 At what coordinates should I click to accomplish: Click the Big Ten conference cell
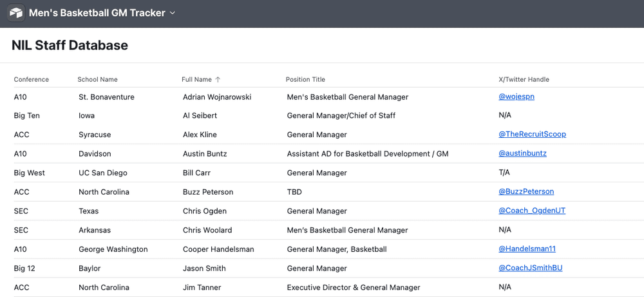click(x=26, y=116)
